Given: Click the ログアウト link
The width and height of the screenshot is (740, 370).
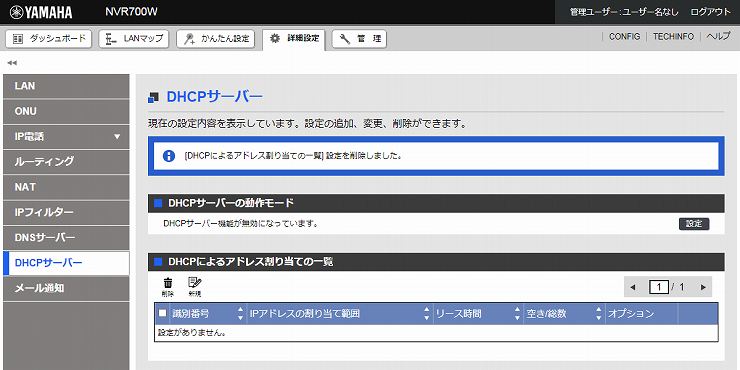Looking at the screenshot, I should pyautogui.click(x=710, y=12).
